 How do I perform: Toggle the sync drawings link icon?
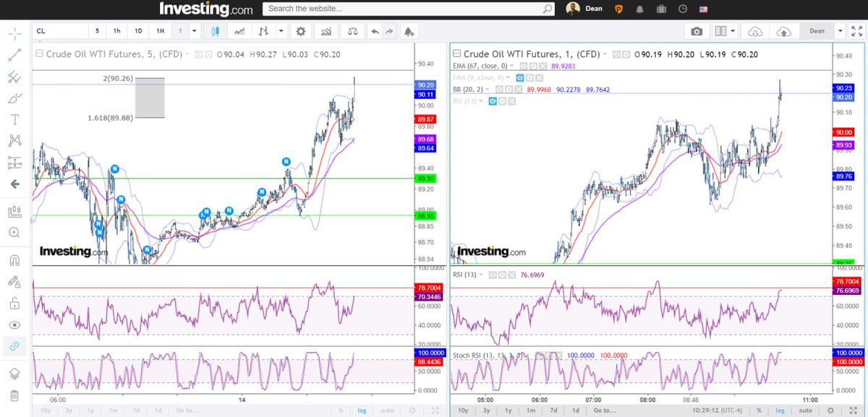pos(14,347)
